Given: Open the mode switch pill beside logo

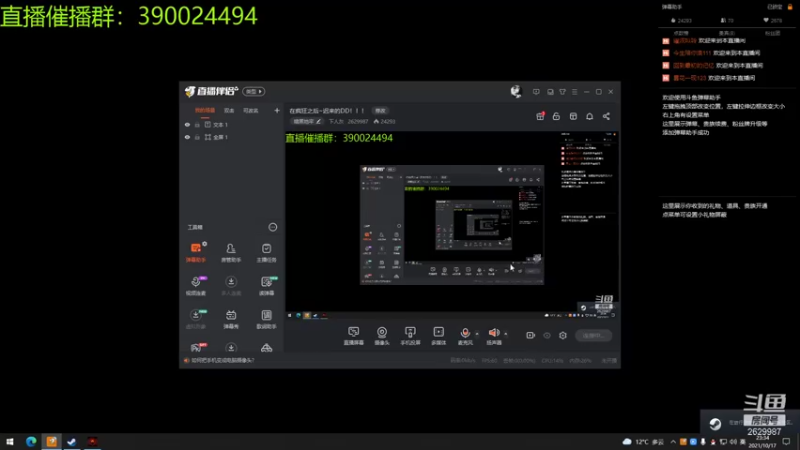Looking at the screenshot, I should coord(254,91).
